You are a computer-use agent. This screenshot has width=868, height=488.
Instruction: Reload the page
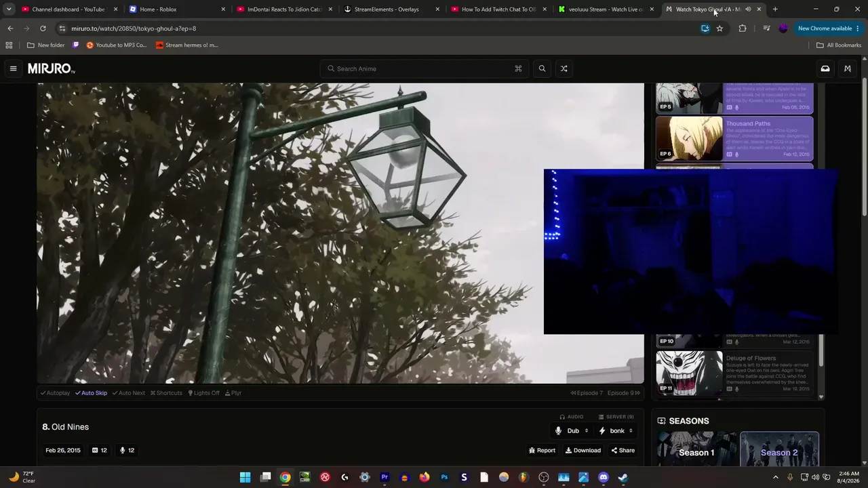point(43,28)
